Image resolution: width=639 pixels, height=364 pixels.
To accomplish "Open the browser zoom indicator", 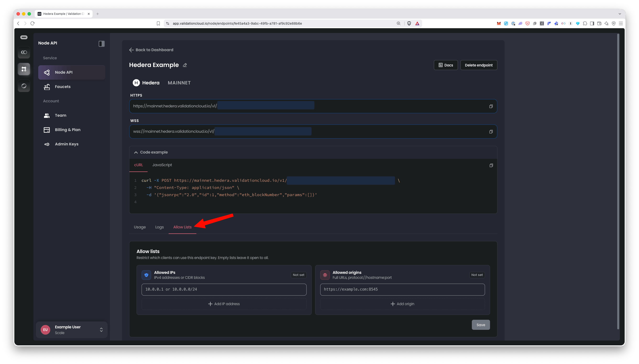I will tap(399, 23).
